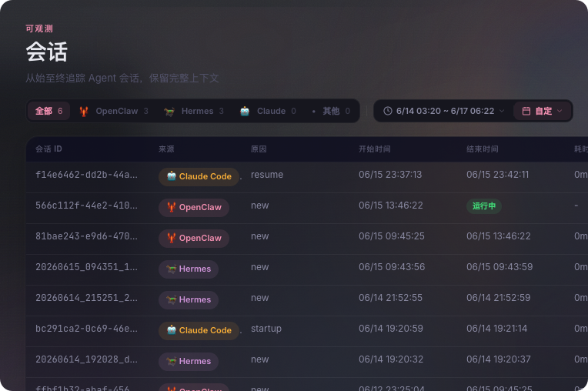
Task: Open session 20260615_094351_1...
Action: pyautogui.click(x=86, y=267)
